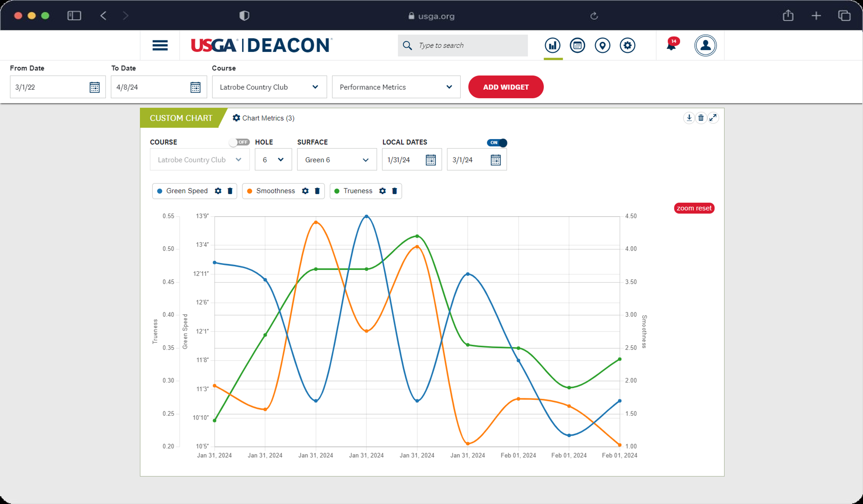Expand custom chart to fullscreen
863x504 pixels.
click(x=713, y=118)
